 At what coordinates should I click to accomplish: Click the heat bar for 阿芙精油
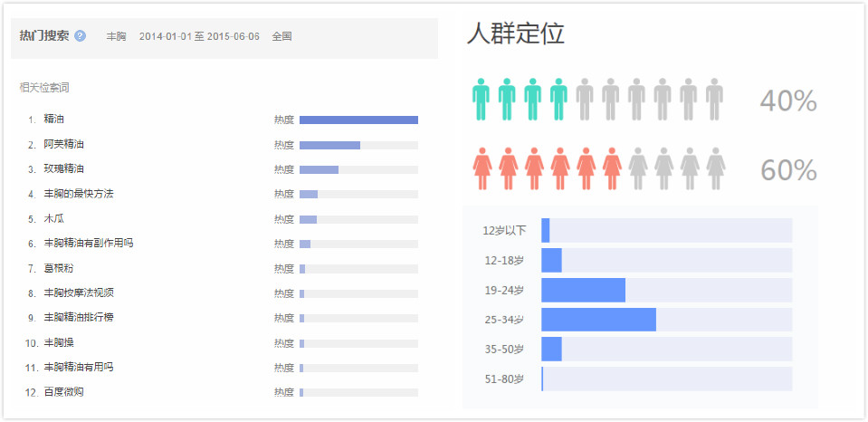point(358,145)
